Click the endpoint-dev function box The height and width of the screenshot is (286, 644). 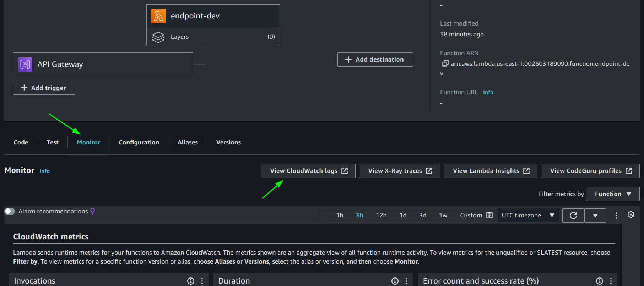(213, 16)
